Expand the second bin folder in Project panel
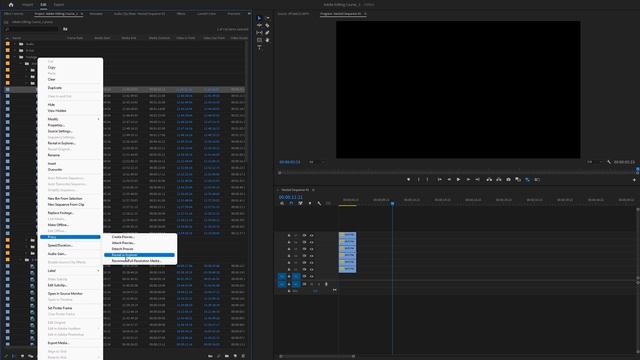This screenshot has height=360, width=640. tap(16, 50)
